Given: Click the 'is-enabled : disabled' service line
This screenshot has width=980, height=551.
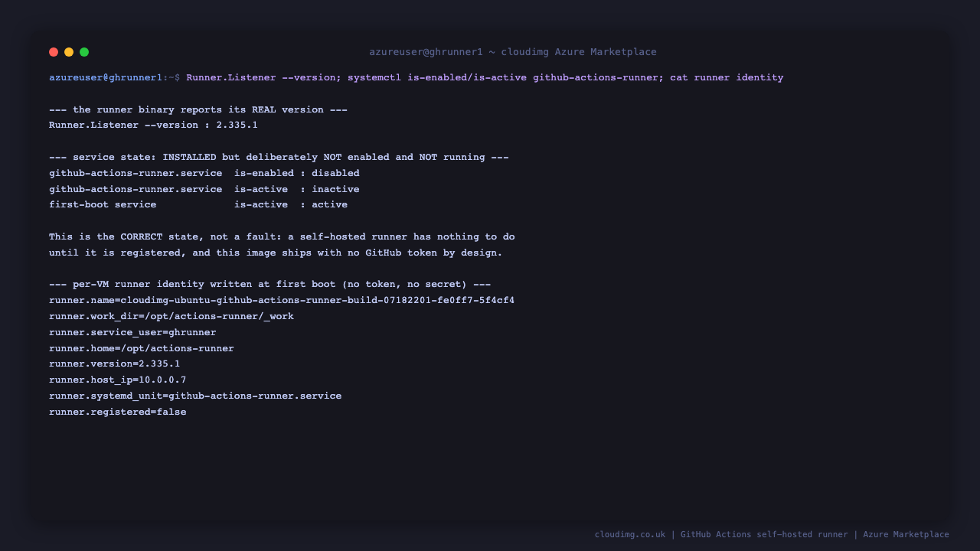Looking at the screenshot, I should (204, 173).
